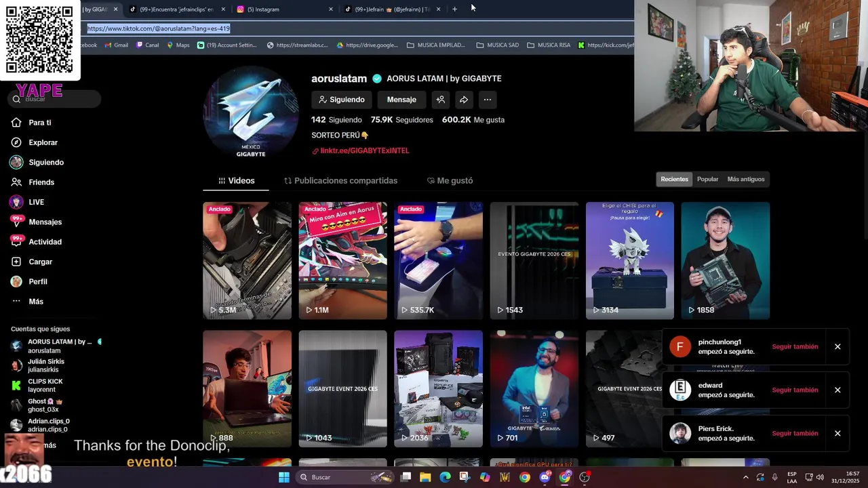Open a new browser tab
Image resolution: width=868 pixels, height=488 pixels.
pyautogui.click(x=454, y=9)
